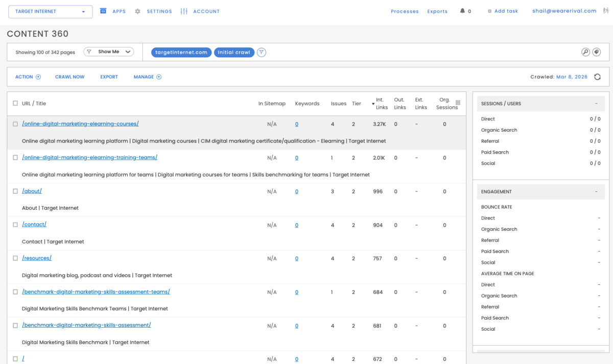Open the /benchmark-digital-marketing-skills-assessment-teams/ URL link
The width and height of the screenshot is (613, 364).
point(96,292)
